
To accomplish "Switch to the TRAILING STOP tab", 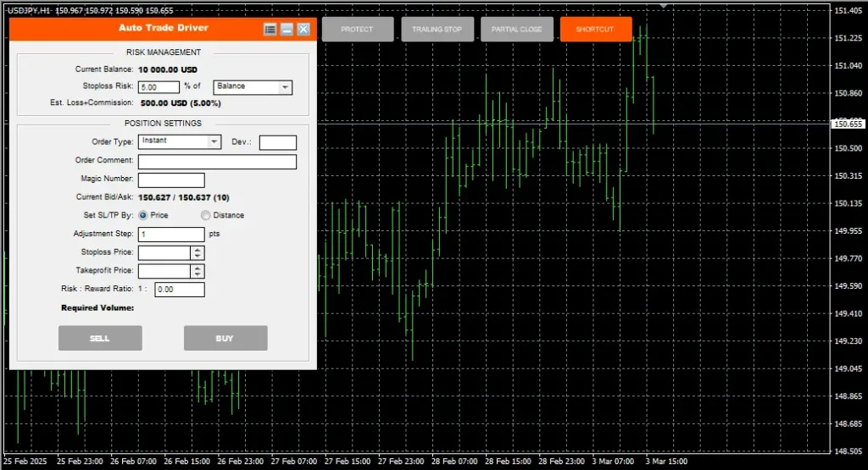I will pos(437,30).
